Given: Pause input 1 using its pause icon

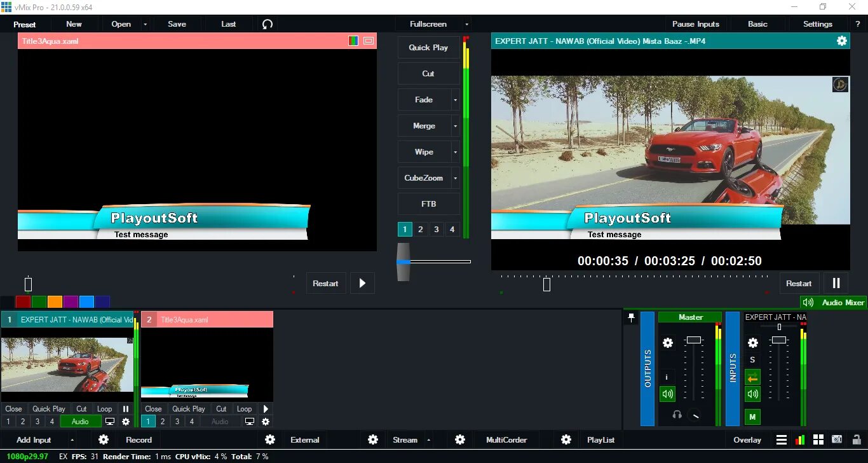Looking at the screenshot, I should (126, 409).
